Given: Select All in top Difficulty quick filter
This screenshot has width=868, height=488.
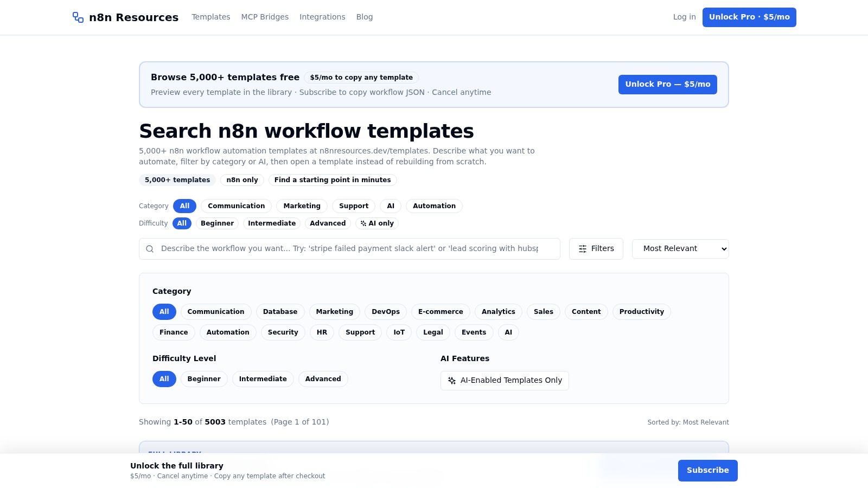Looking at the screenshot, I should [182, 223].
